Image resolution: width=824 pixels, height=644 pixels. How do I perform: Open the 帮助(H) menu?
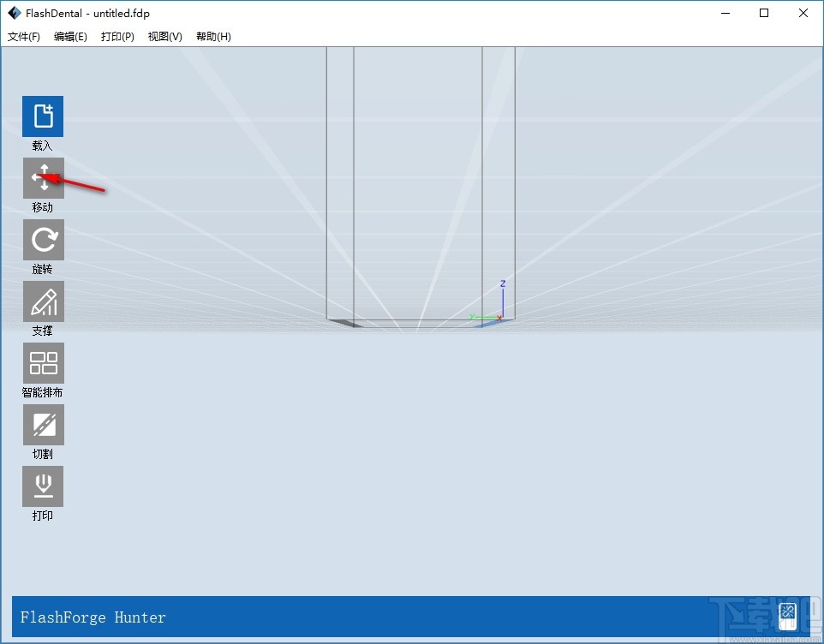212,37
